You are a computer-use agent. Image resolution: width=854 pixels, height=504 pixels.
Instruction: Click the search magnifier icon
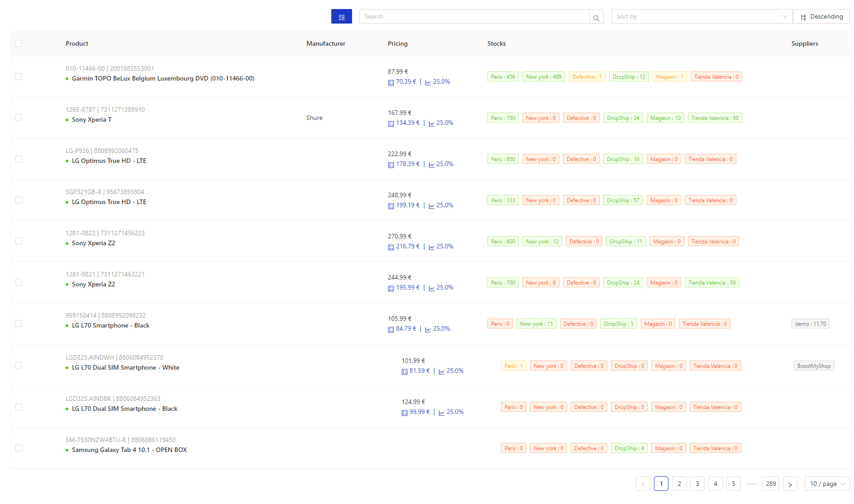click(596, 17)
